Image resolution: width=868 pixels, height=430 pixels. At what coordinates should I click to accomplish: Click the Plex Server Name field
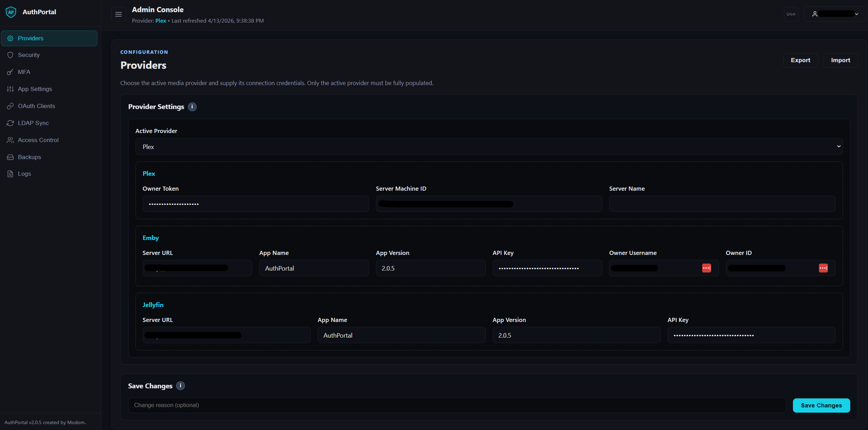point(722,204)
